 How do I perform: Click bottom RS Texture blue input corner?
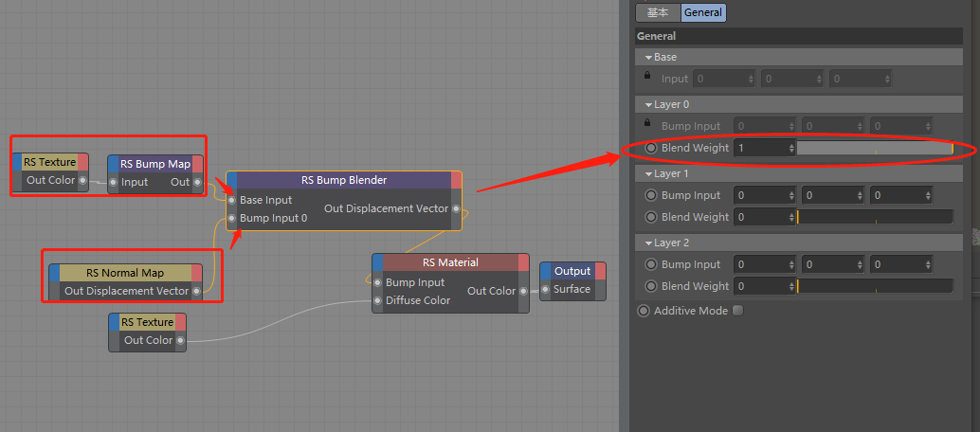[114, 322]
